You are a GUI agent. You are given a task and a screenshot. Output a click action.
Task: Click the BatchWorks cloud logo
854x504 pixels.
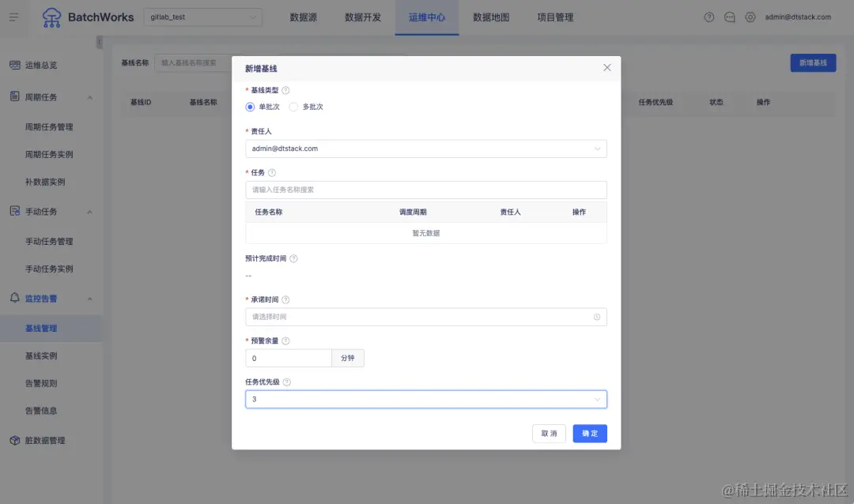(51, 17)
